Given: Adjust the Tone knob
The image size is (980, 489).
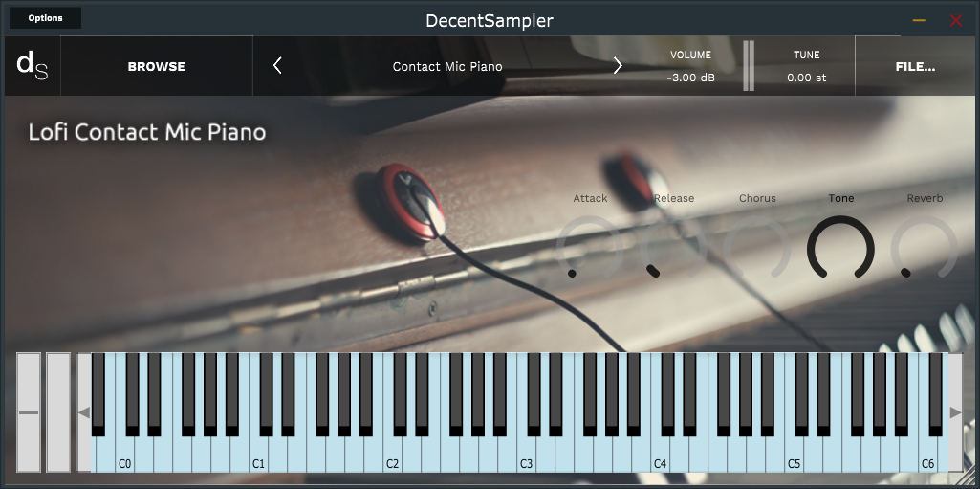Looking at the screenshot, I should coord(840,247).
